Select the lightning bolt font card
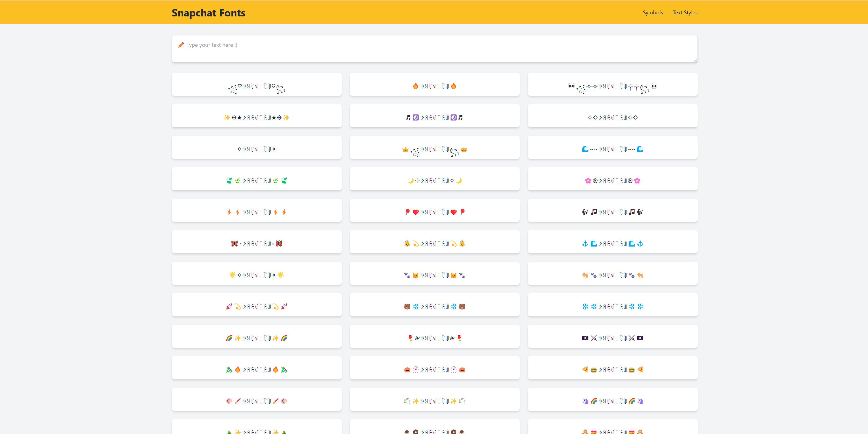Viewport: 868px width, 434px height. tap(257, 210)
